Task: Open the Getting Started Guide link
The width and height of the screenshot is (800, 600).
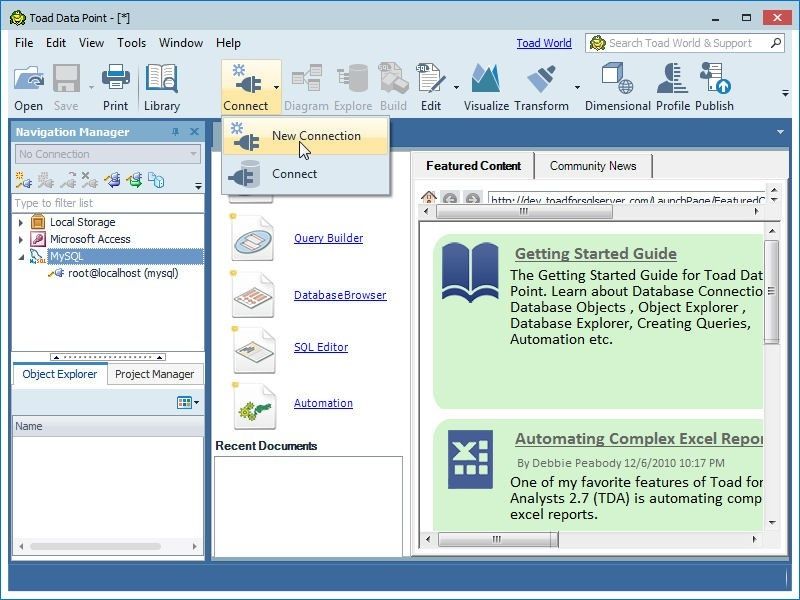Action: (596, 253)
